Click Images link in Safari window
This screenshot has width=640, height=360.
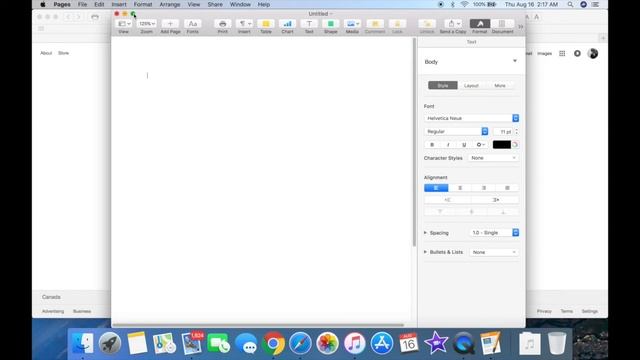pyautogui.click(x=544, y=53)
